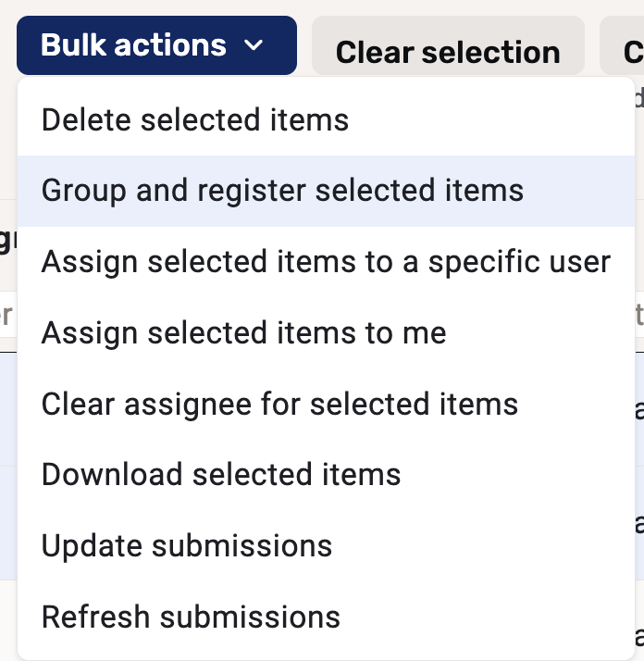This screenshot has width=644, height=661.
Task: Click the Bulk actions dropdown chevron
Action: pyautogui.click(x=254, y=46)
